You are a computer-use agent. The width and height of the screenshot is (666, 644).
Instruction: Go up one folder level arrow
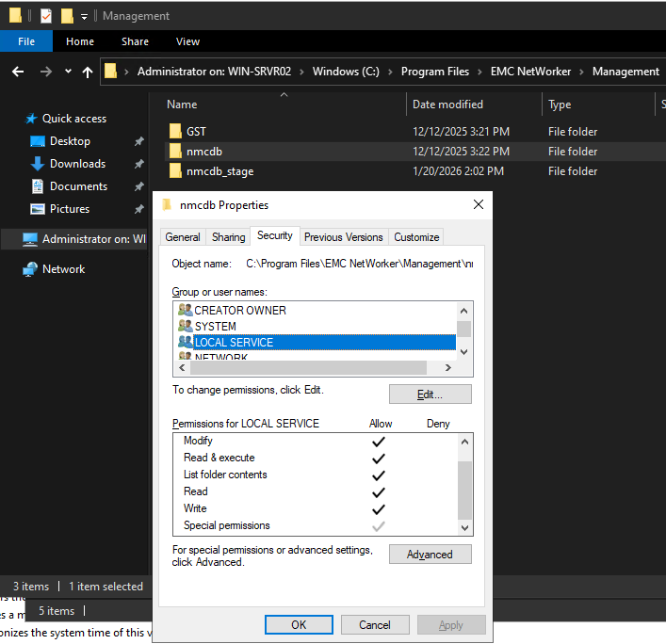[88, 72]
